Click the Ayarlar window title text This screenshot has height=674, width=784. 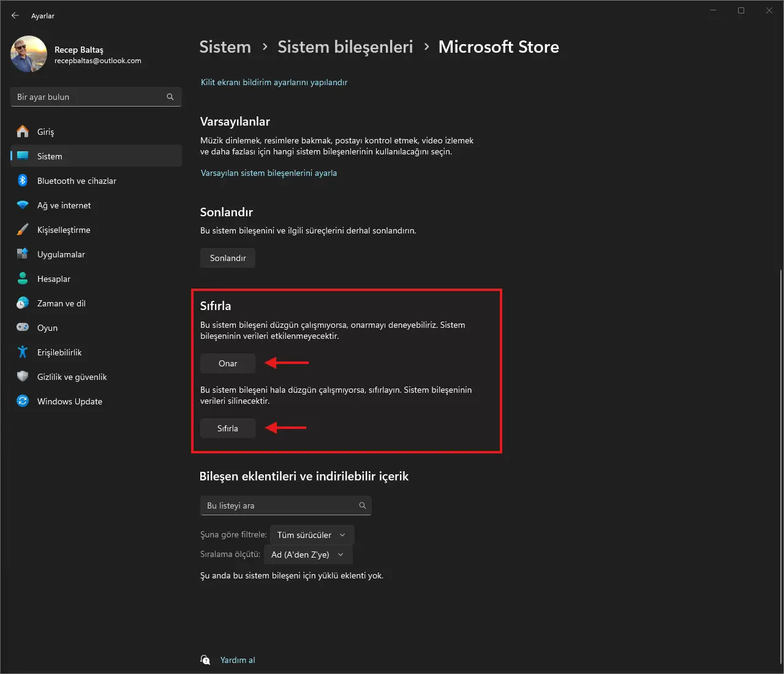click(43, 16)
